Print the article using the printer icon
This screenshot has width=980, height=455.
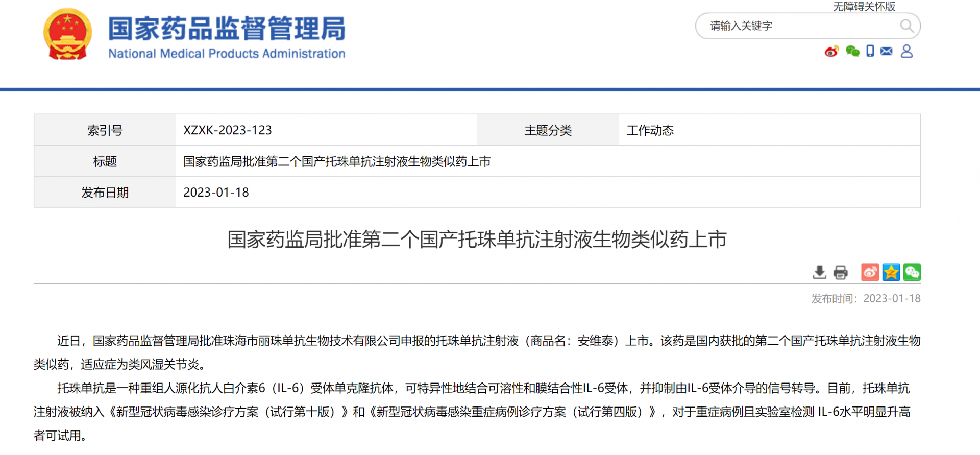pyautogui.click(x=840, y=272)
